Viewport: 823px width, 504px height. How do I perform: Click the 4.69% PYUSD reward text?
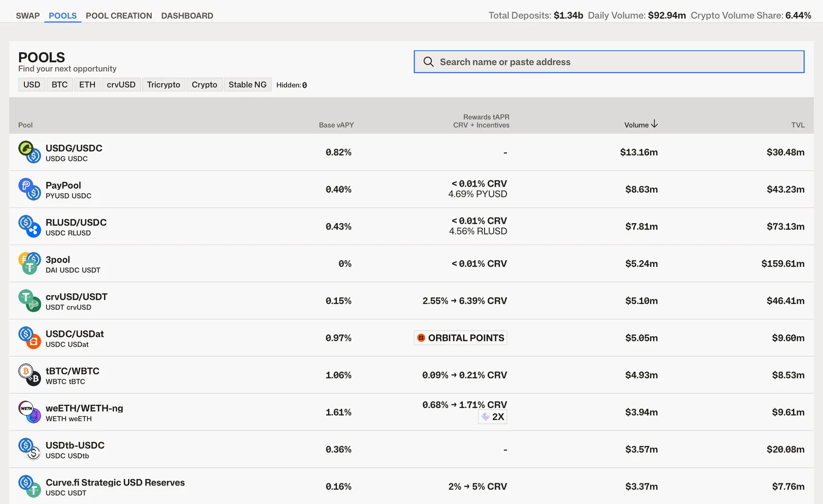[x=477, y=194]
